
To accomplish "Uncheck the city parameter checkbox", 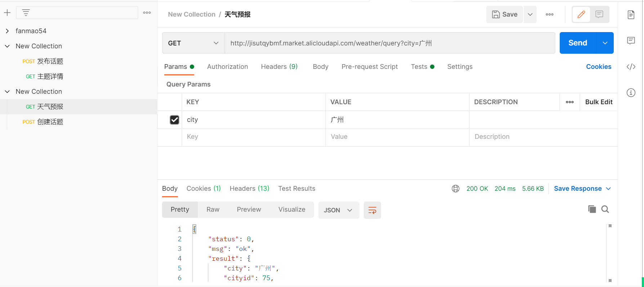I will pyautogui.click(x=174, y=120).
